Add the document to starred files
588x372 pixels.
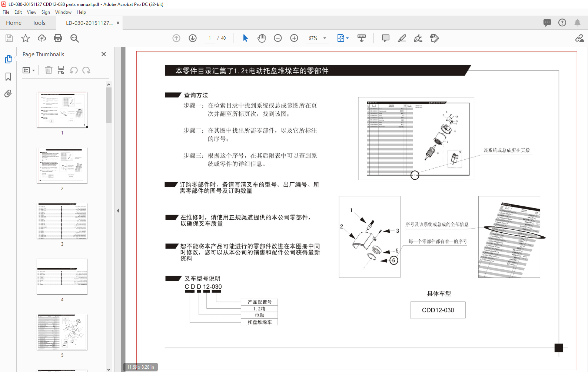tap(26, 38)
